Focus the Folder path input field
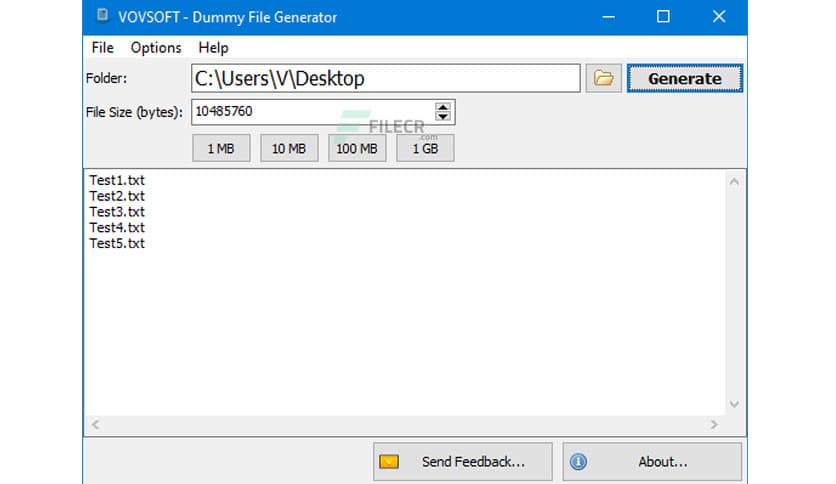 click(x=385, y=78)
